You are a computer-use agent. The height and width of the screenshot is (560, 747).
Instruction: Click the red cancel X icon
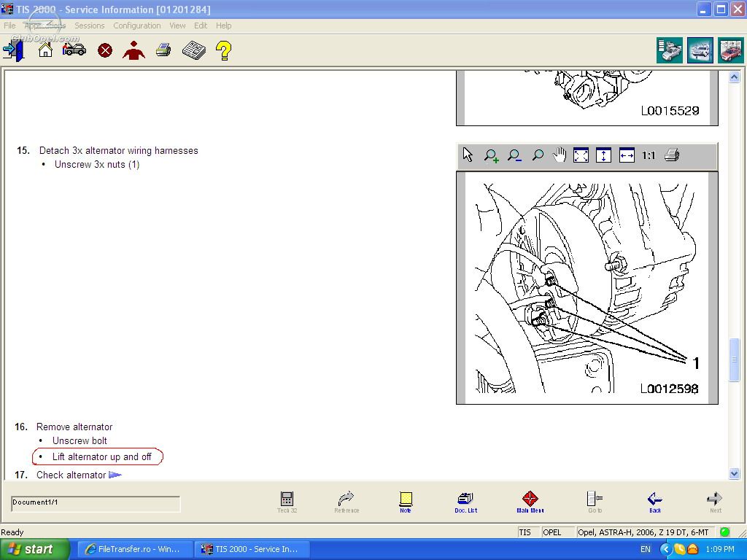(105, 50)
